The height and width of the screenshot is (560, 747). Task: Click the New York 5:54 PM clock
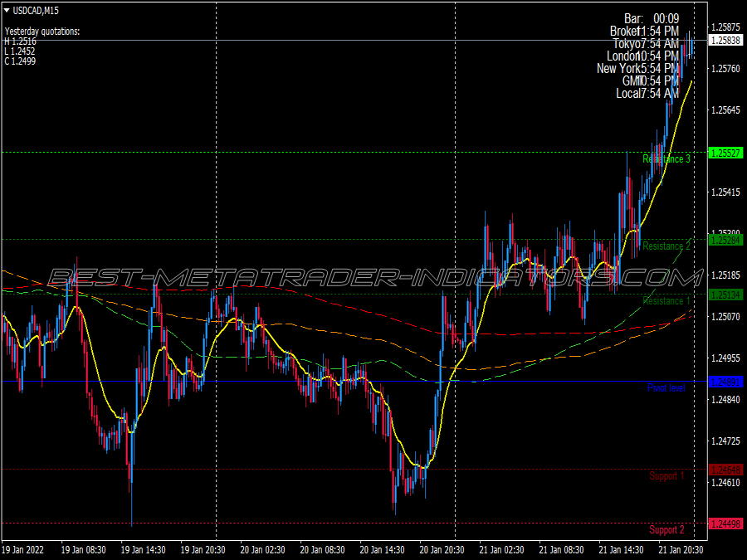tap(638, 69)
